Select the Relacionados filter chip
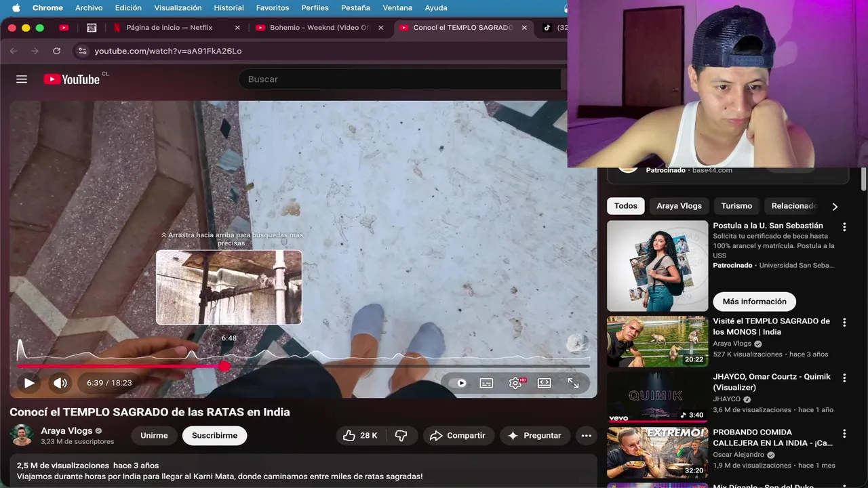This screenshot has width=868, height=488. coord(793,206)
